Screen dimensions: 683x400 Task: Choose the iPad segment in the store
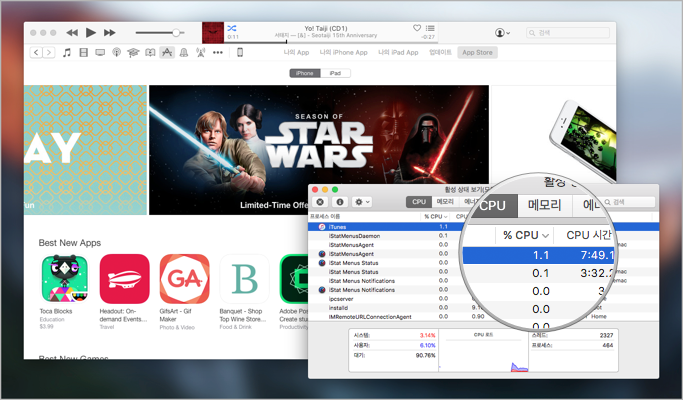click(335, 73)
